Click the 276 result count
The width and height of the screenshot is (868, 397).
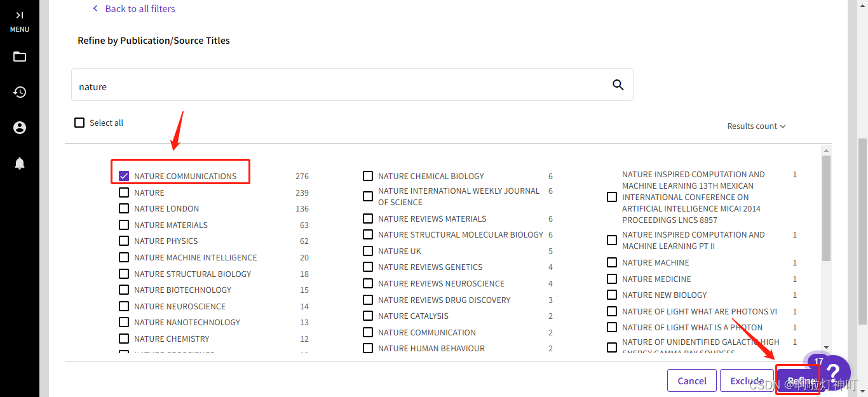pos(302,176)
